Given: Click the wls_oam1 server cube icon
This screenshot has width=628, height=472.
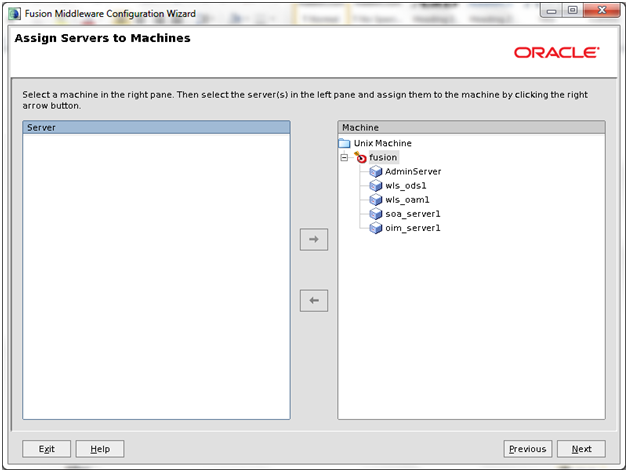Looking at the screenshot, I should pos(375,200).
